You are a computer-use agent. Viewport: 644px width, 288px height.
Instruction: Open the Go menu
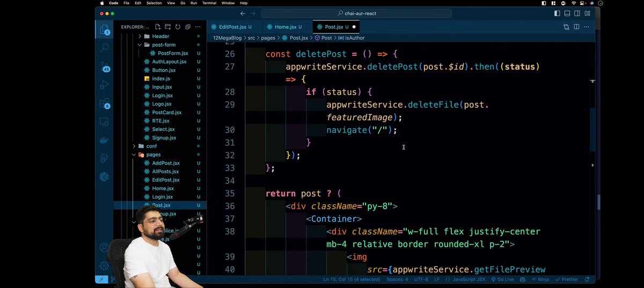183,3
